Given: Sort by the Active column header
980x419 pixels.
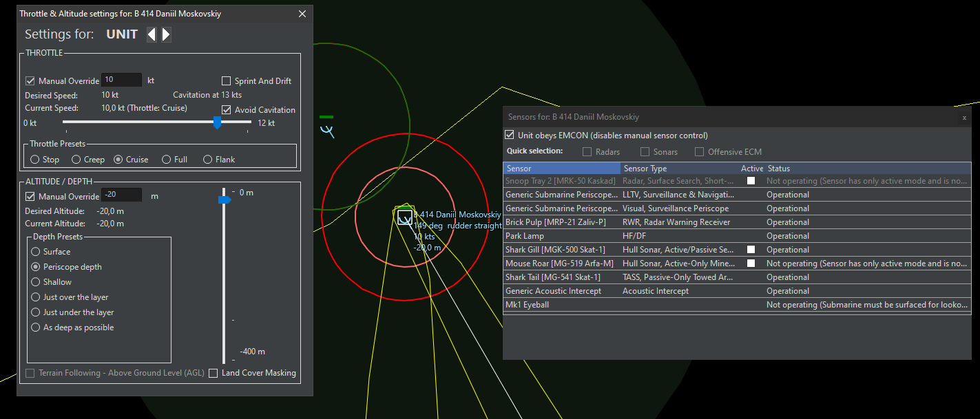Looking at the screenshot, I should (x=751, y=169).
